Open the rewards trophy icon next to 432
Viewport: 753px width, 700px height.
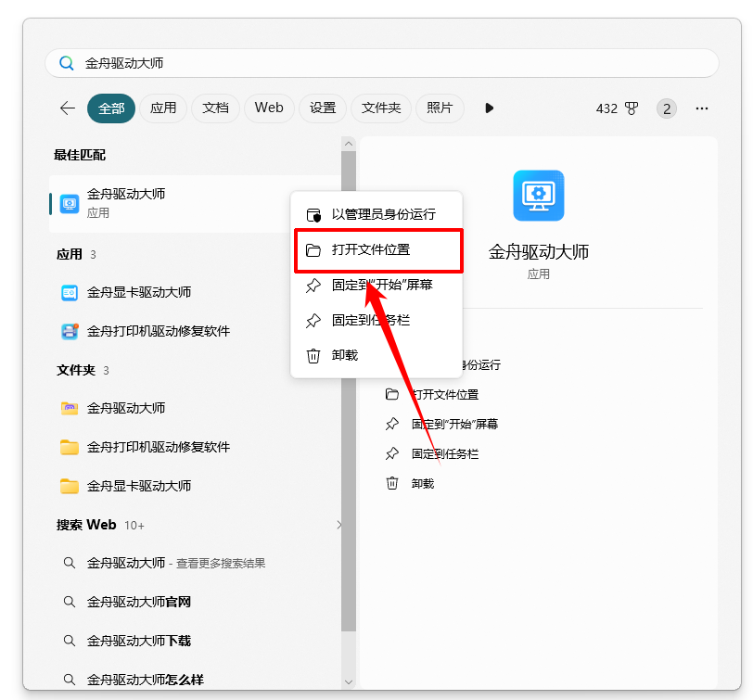coord(632,108)
